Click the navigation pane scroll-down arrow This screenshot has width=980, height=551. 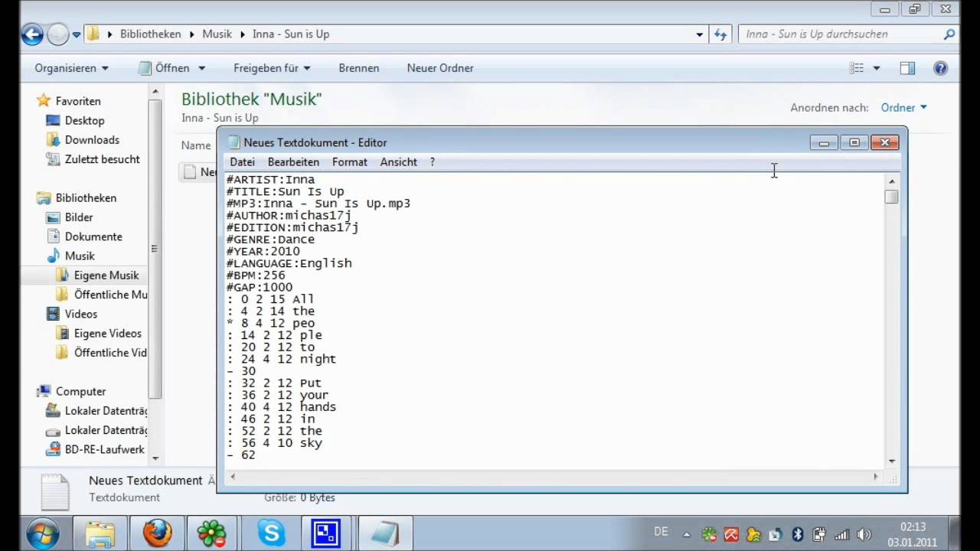click(x=155, y=458)
